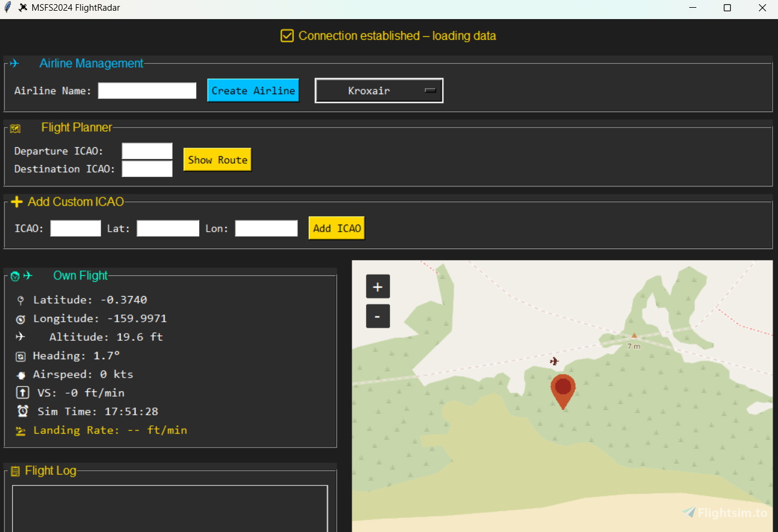The image size is (778, 532).
Task: Click the alarm clock icon beside Sim Time
Action: (x=20, y=410)
